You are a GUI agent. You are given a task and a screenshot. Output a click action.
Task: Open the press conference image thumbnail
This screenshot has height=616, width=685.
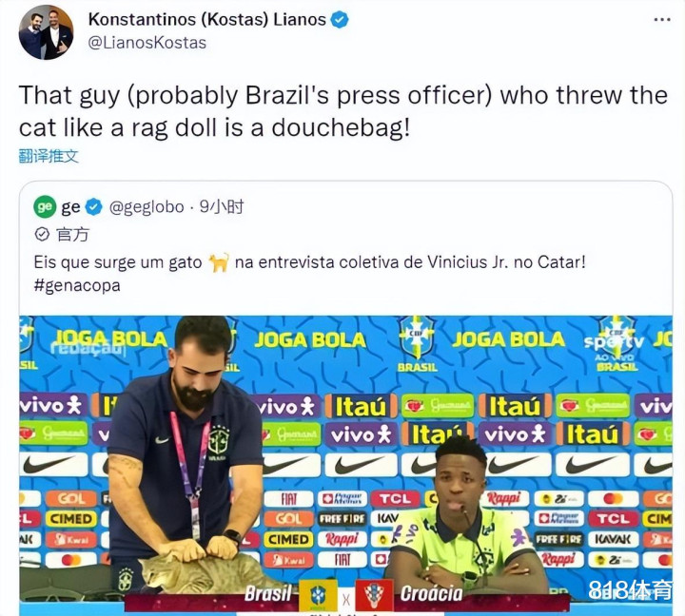[345, 465]
